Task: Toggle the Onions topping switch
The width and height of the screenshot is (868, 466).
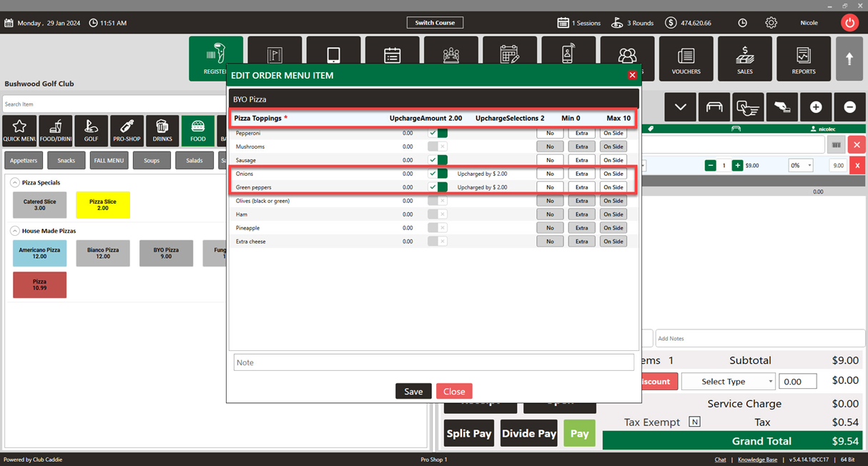Action: pos(438,174)
